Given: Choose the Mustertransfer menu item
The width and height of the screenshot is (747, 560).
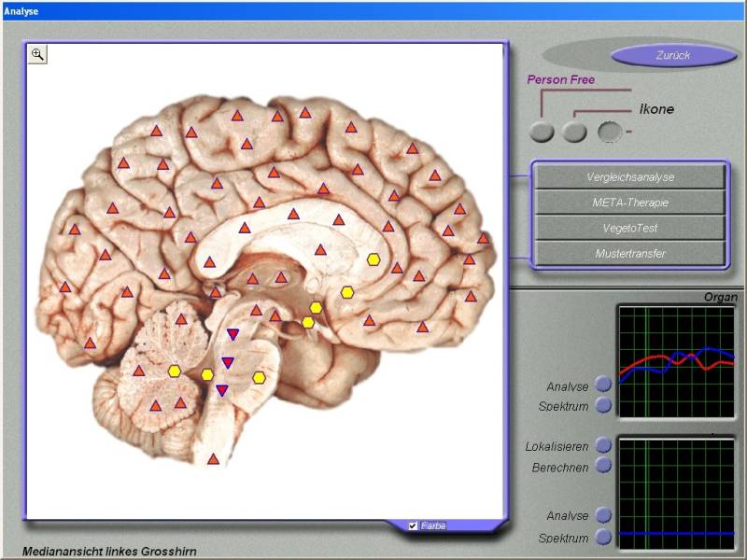Looking at the screenshot, I should click(630, 253).
